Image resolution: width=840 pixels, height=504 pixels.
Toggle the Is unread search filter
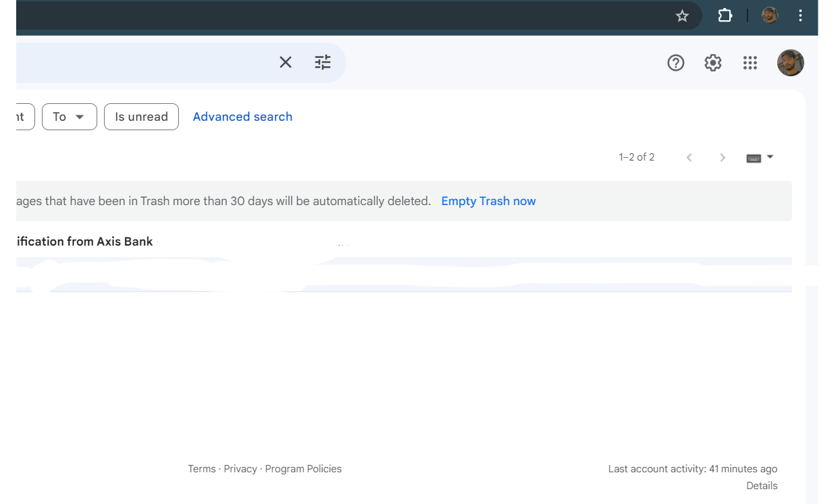tap(141, 116)
